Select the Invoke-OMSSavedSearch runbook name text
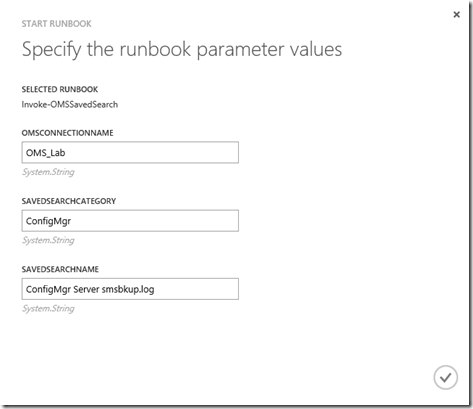This screenshot has width=473, height=409. click(70, 105)
